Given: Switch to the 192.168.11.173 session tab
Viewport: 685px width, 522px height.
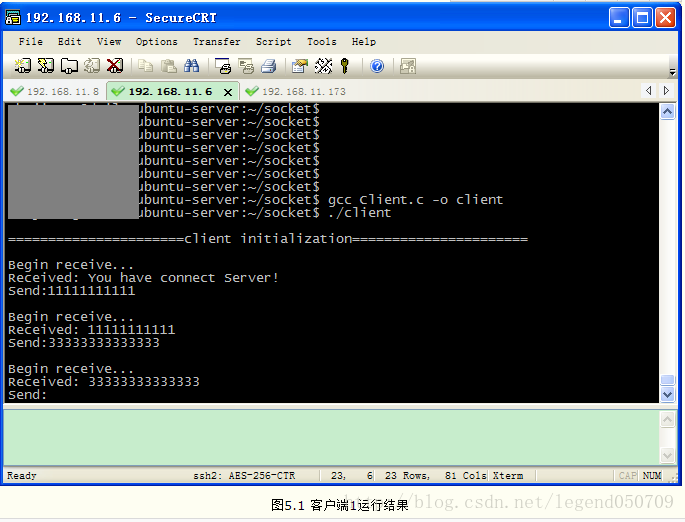Looking at the screenshot, I should coord(296,91).
